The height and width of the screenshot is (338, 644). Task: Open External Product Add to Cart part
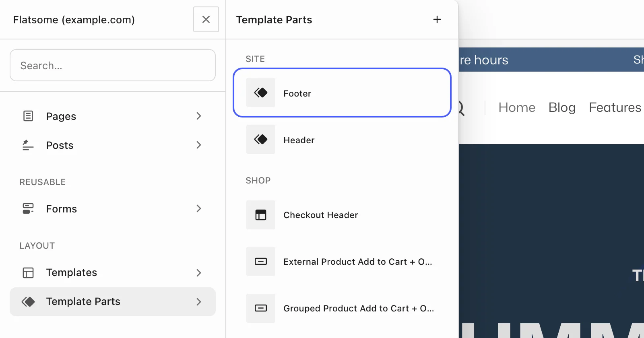(342, 262)
